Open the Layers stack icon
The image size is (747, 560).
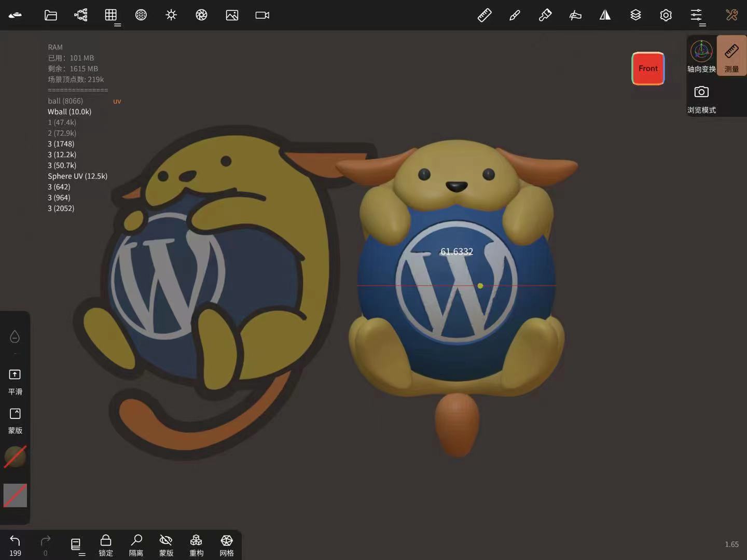click(635, 15)
